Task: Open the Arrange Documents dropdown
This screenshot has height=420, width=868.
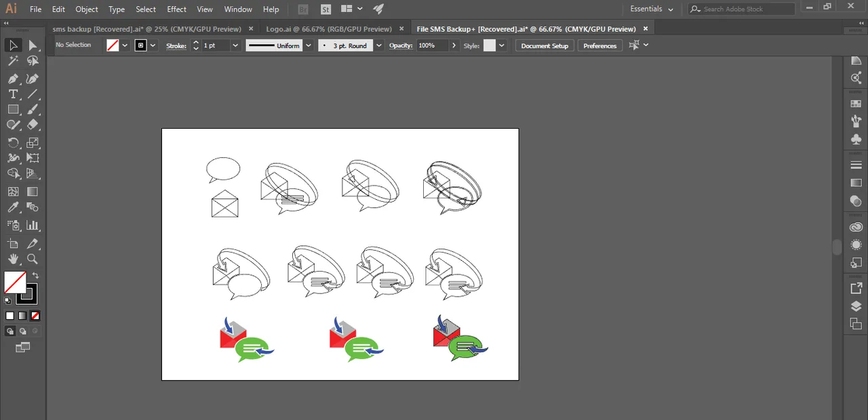Action: [x=351, y=9]
